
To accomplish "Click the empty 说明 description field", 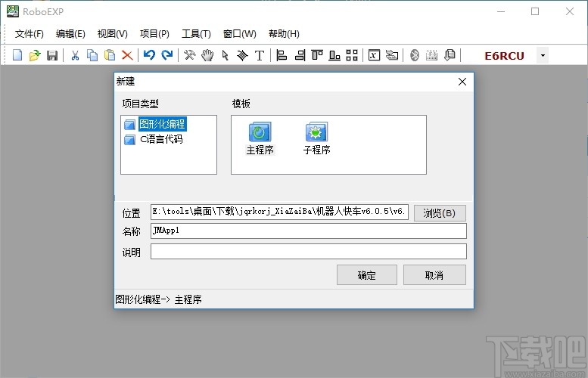I will click(x=309, y=252).
